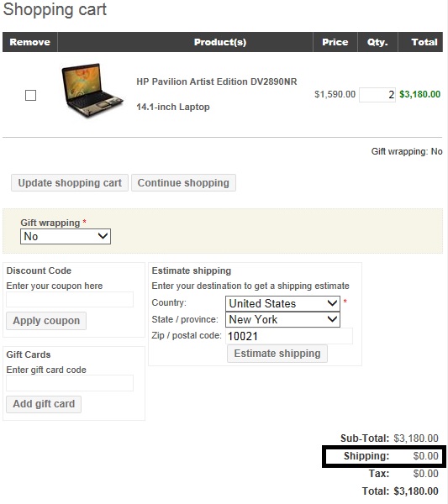Click Estimate shipping button

click(277, 354)
